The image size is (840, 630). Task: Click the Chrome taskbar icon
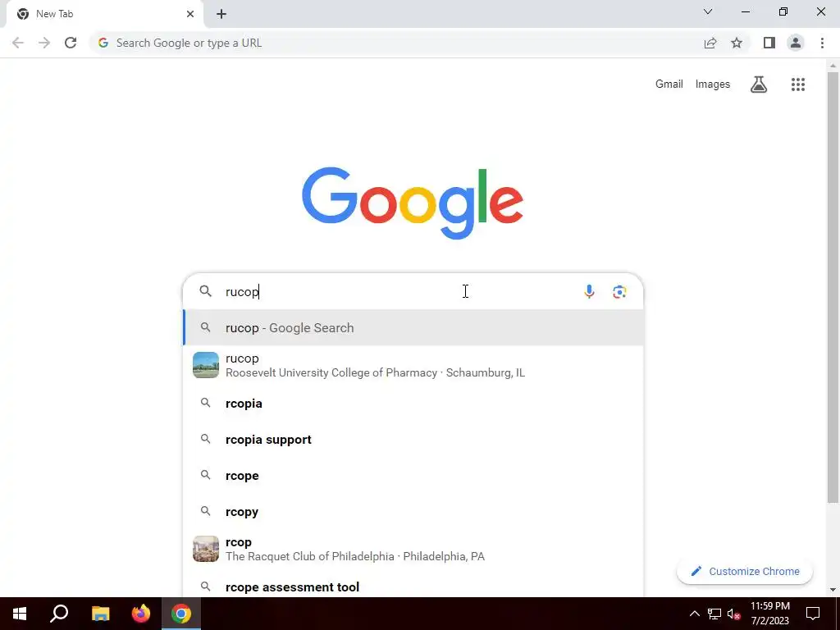[181, 614]
